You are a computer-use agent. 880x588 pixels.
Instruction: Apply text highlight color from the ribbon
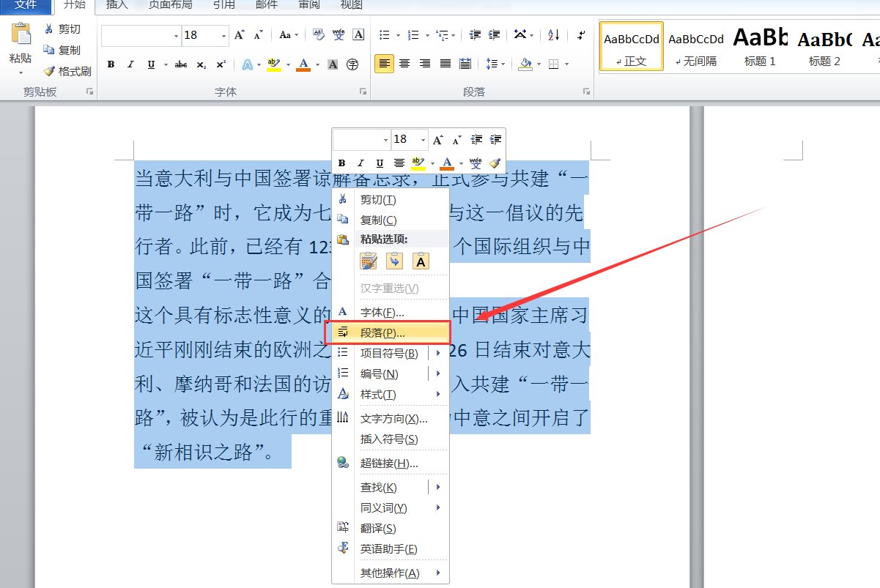(273, 65)
